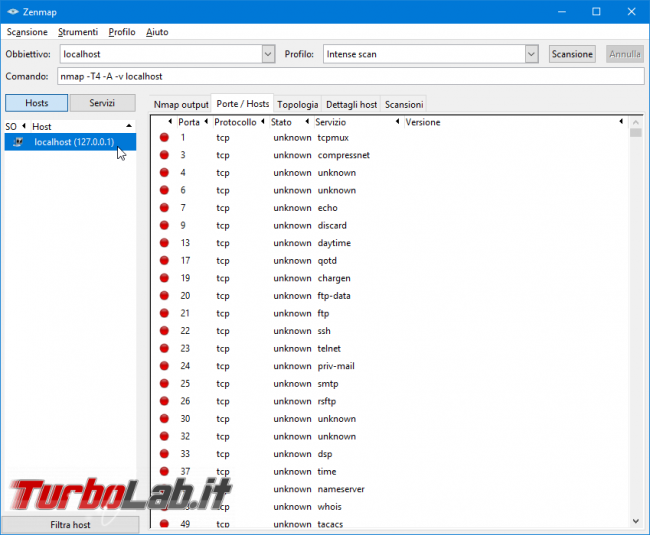
Task: Switch to the Topologia tab
Action: click(298, 104)
